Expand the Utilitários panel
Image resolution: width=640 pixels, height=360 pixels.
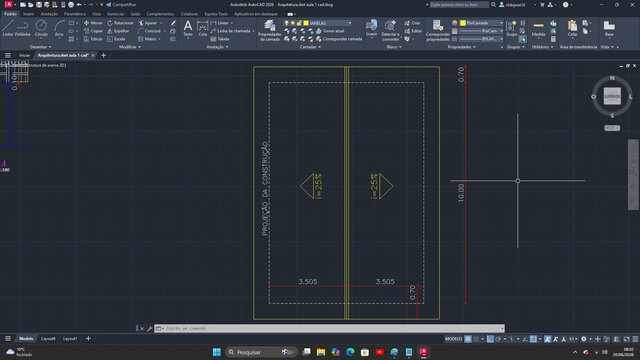coord(542,47)
